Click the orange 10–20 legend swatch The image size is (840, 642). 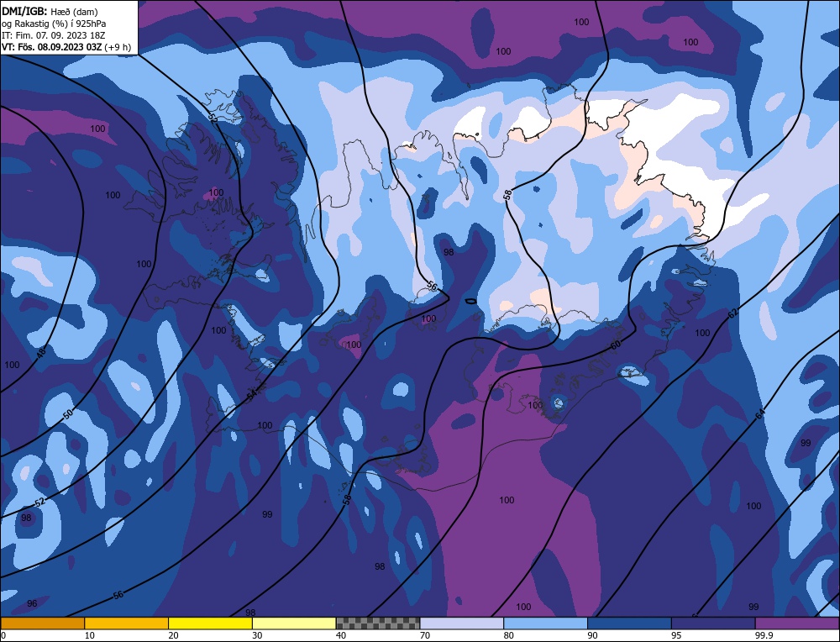(x=127, y=624)
